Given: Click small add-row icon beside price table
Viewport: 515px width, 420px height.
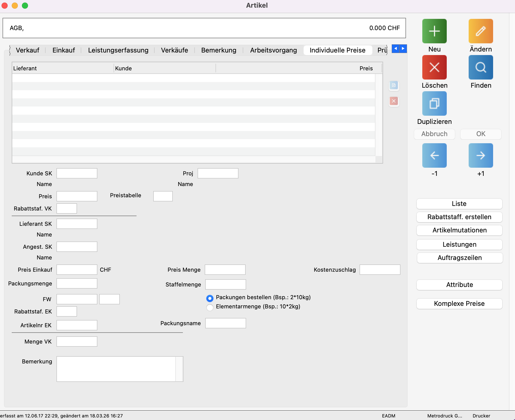Looking at the screenshot, I should (394, 85).
